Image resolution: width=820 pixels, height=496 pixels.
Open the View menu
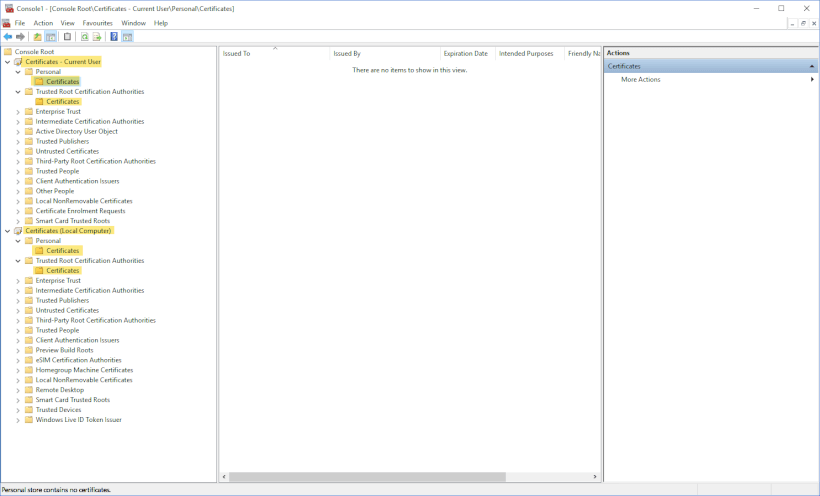pyautogui.click(x=67, y=23)
